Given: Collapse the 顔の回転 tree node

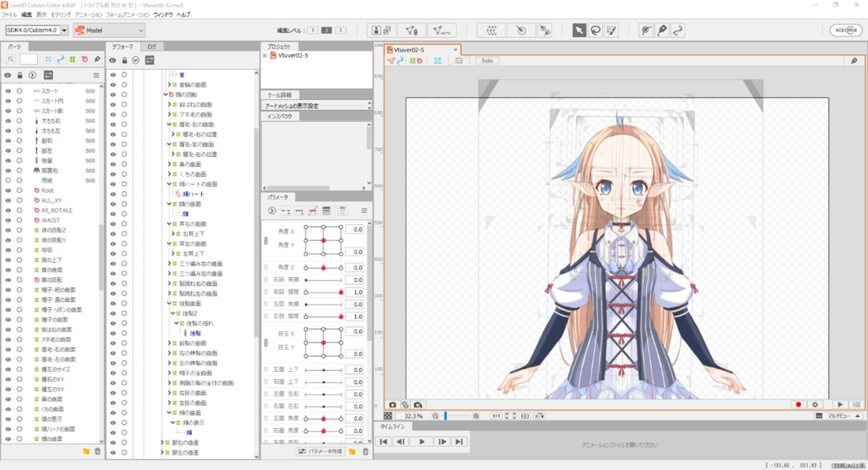Looking at the screenshot, I should click(166, 94).
